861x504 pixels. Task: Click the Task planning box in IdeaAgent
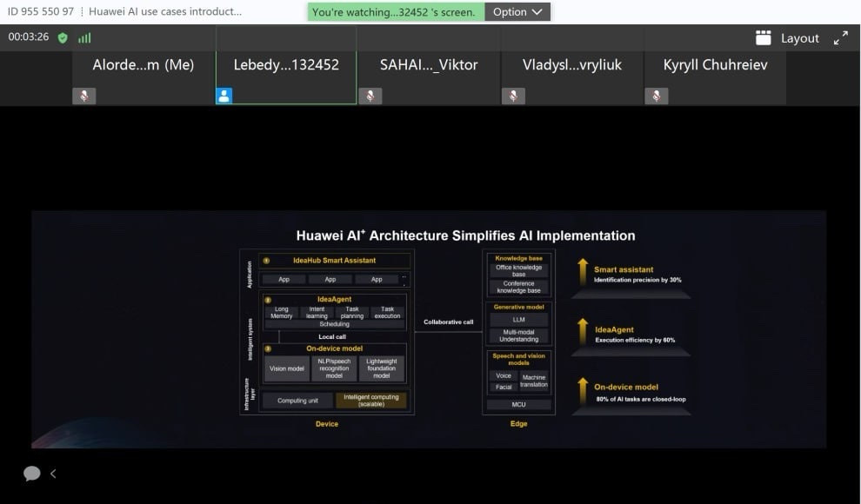(x=352, y=313)
